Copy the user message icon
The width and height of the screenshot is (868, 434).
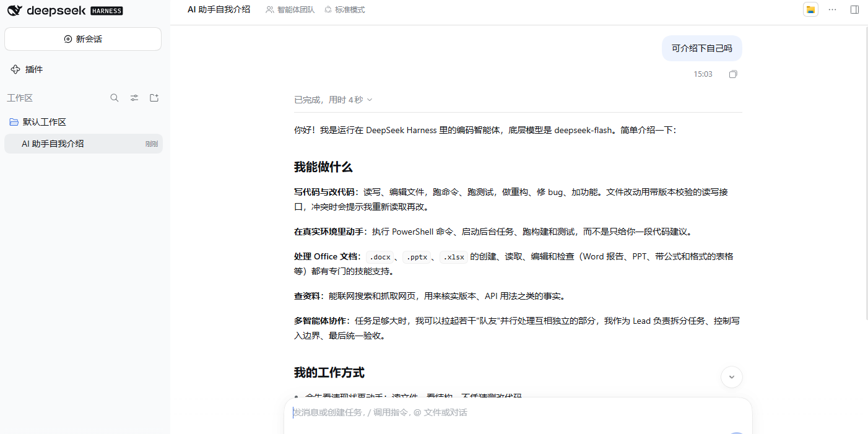[733, 74]
